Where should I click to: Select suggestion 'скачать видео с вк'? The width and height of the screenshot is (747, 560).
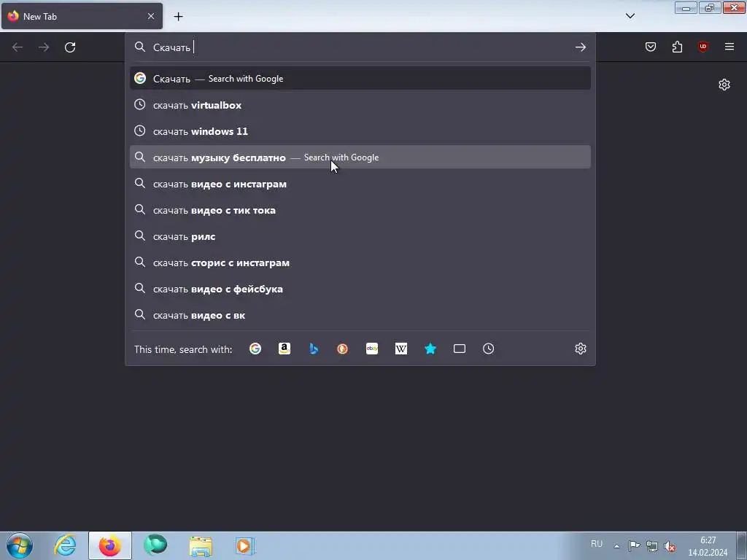(x=360, y=315)
